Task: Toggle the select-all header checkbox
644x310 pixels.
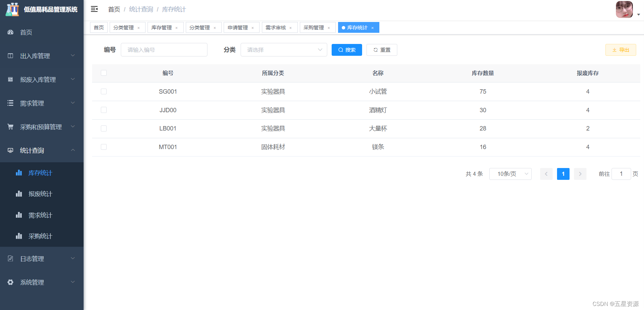Action: [x=104, y=73]
